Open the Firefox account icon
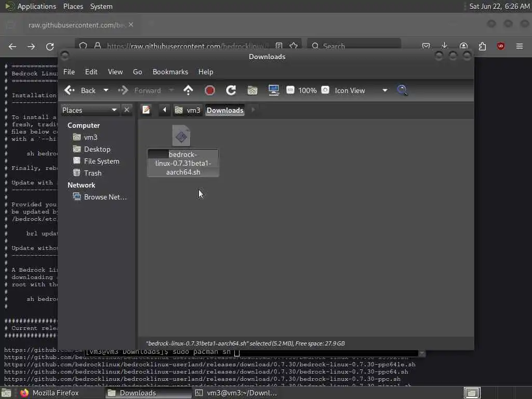Screen dimensions: 532x399 (x=463, y=46)
